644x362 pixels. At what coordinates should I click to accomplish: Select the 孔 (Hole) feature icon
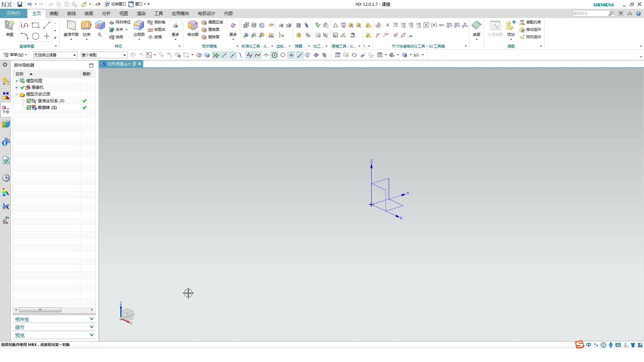tap(100, 26)
